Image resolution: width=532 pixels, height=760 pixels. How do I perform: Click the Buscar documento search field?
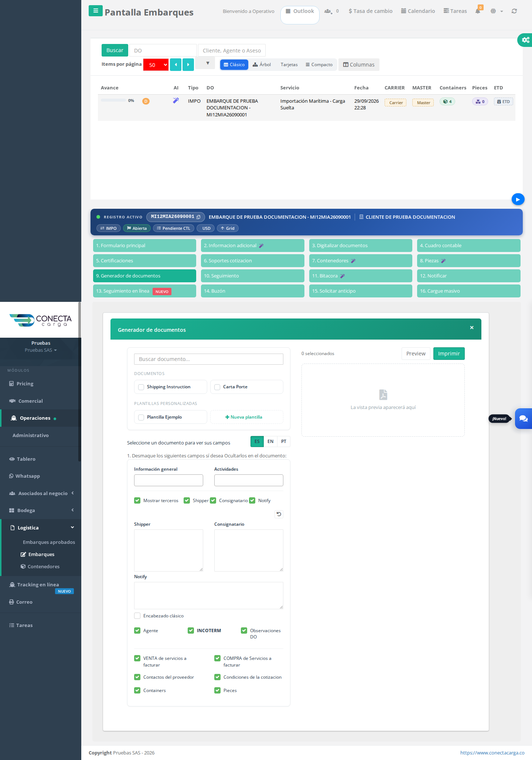tap(208, 359)
